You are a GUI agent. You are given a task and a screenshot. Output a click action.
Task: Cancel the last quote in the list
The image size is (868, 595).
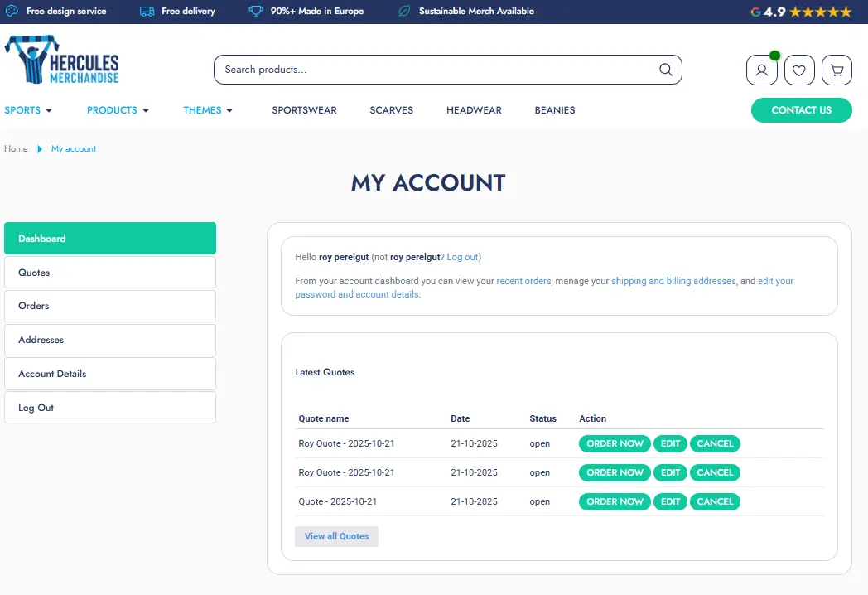coord(715,501)
